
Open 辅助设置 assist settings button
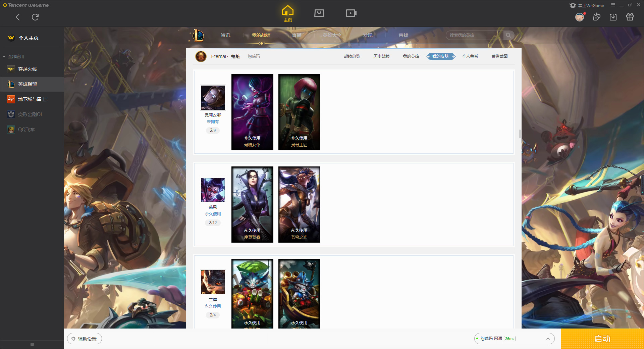[x=85, y=339]
